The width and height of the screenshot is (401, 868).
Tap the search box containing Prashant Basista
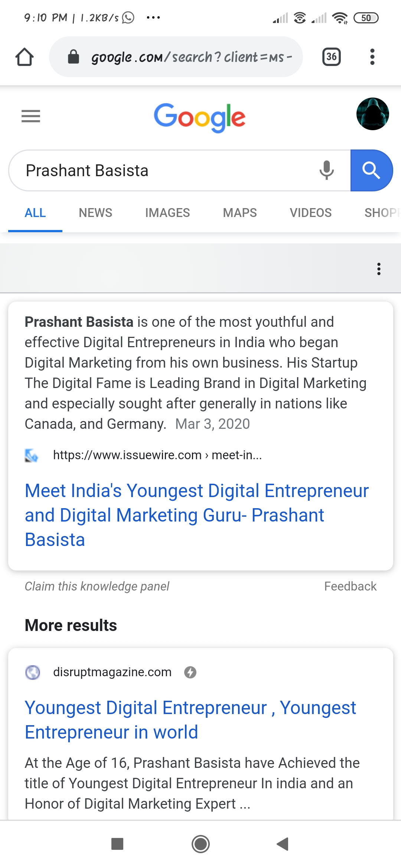pyautogui.click(x=163, y=171)
